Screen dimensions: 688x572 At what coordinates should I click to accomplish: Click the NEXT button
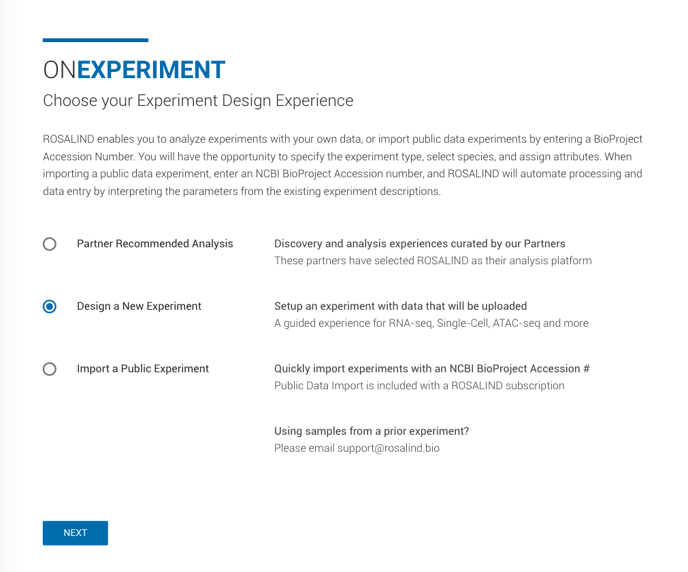click(75, 533)
